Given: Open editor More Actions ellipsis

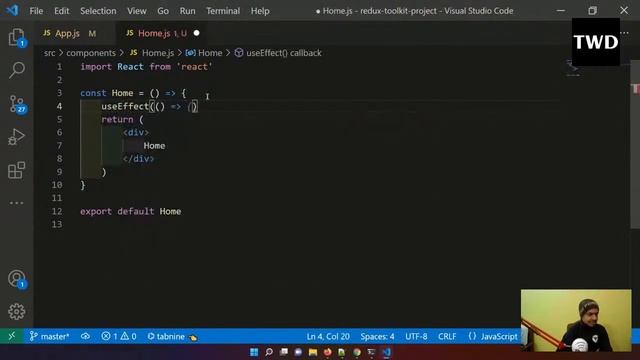Looking at the screenshot, I should (x=624, y=33).
